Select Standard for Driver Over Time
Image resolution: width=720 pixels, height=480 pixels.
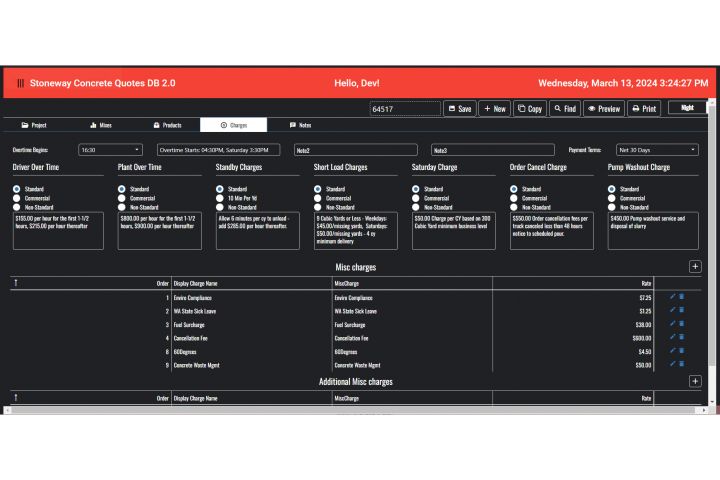(x=17, y=189)
